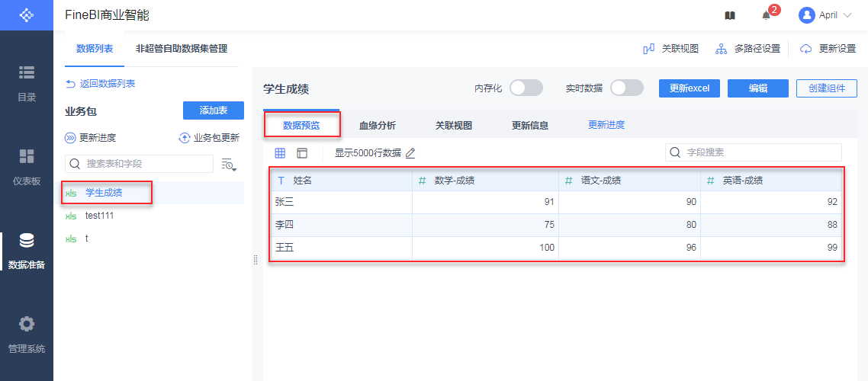Image resolution: width=868 pixels, height=381 pixels.
Task: Open the 非超管自助数据集管理 tab
Action: coord(182,49)
